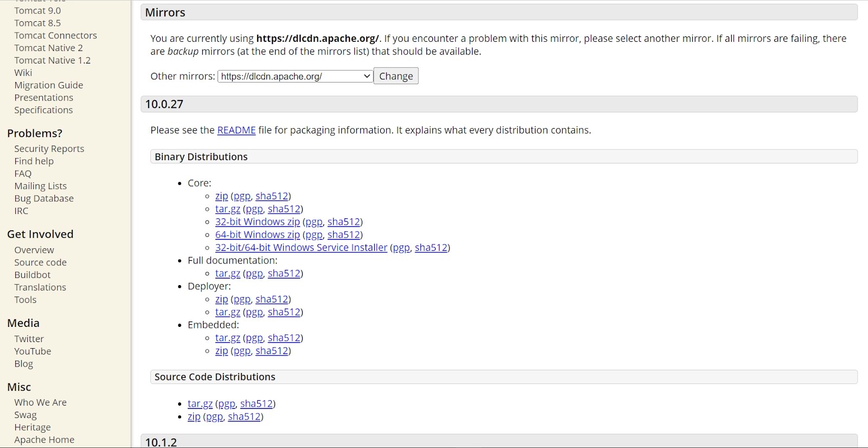Open Tools sidebar link
The width and height of the screenshot is (868, 448).
(x=25, y=300)
